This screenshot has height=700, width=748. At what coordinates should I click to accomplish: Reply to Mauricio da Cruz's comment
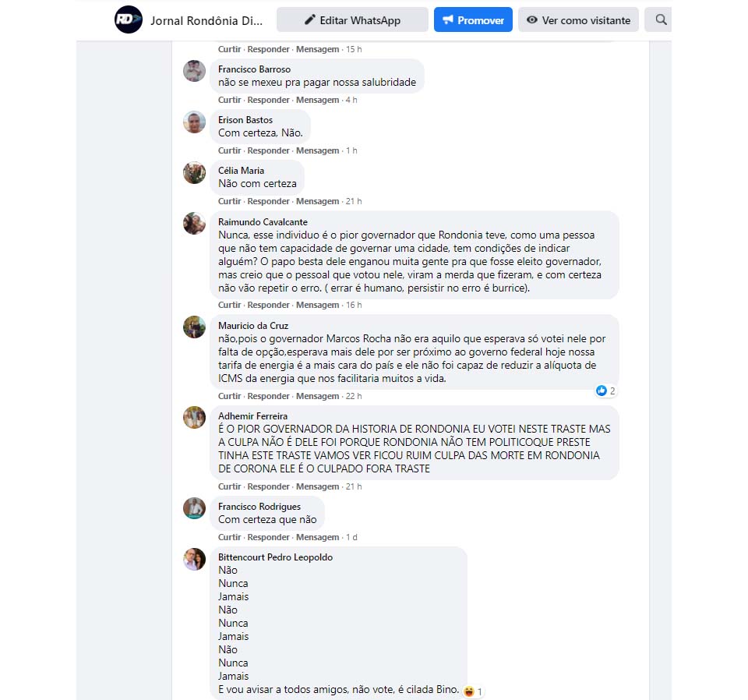[x=268, y=396]
